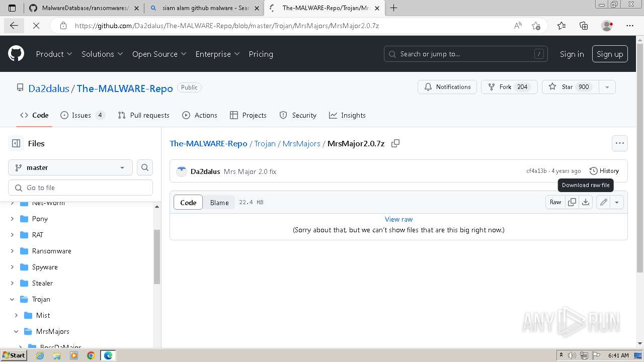Open the Spyware folder

pos(45,267)
